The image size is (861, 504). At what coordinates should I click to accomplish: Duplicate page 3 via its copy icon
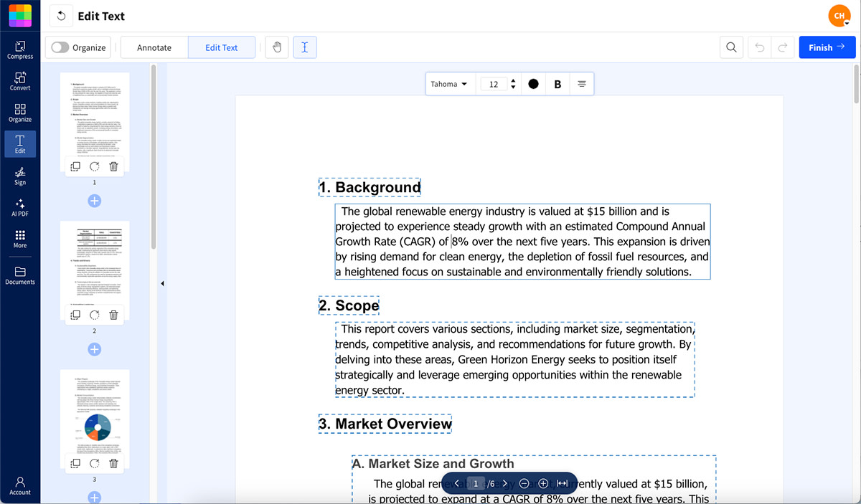pyautogui.click(x=75, y=462)
